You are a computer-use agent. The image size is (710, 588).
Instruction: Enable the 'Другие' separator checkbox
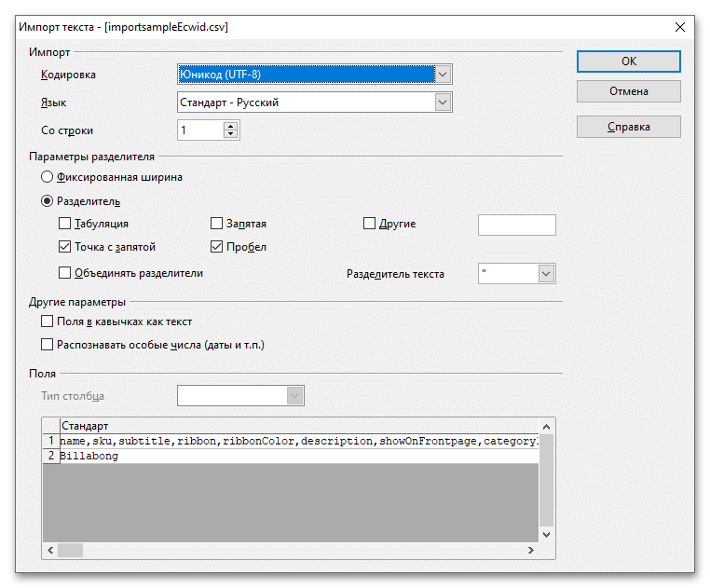(x=369, y=224)
